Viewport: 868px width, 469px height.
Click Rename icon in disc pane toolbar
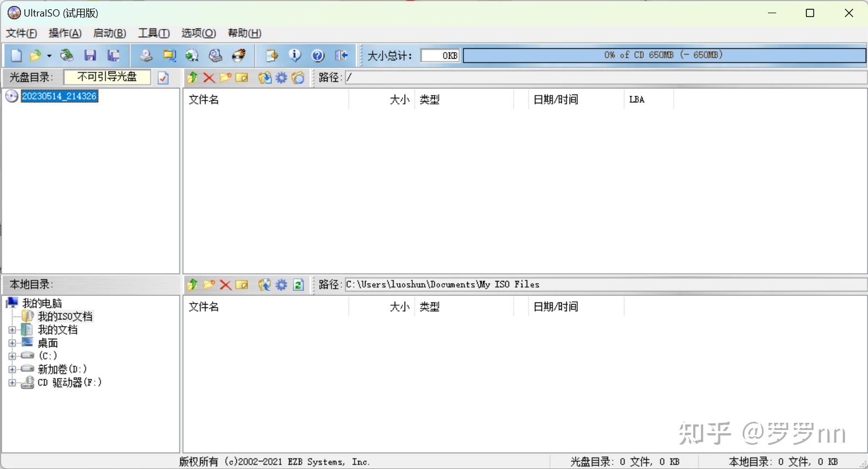pyautogui.click(x=242, y=78)
